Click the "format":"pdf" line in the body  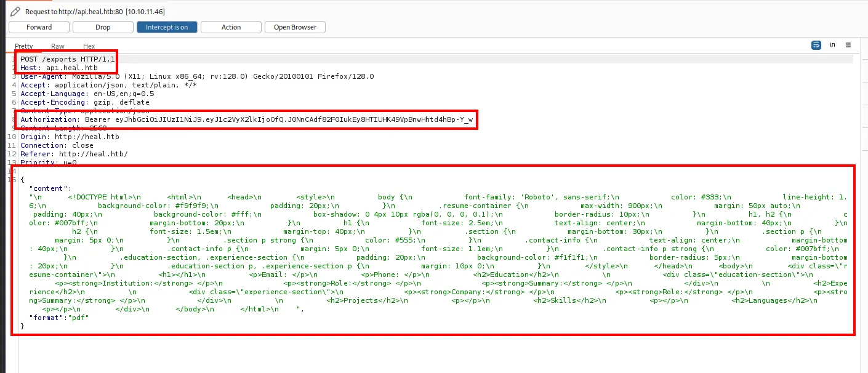59,317
